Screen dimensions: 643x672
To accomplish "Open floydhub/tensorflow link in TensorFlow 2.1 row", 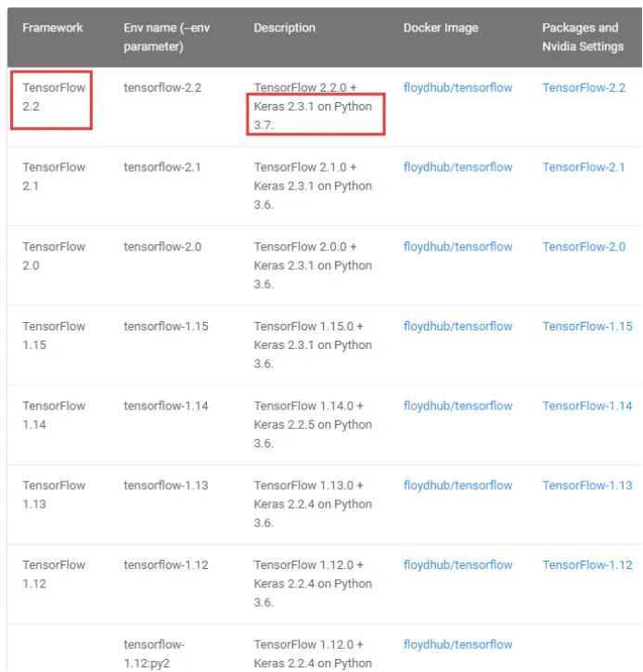I will pyautogui.click(x=457, y=167).
